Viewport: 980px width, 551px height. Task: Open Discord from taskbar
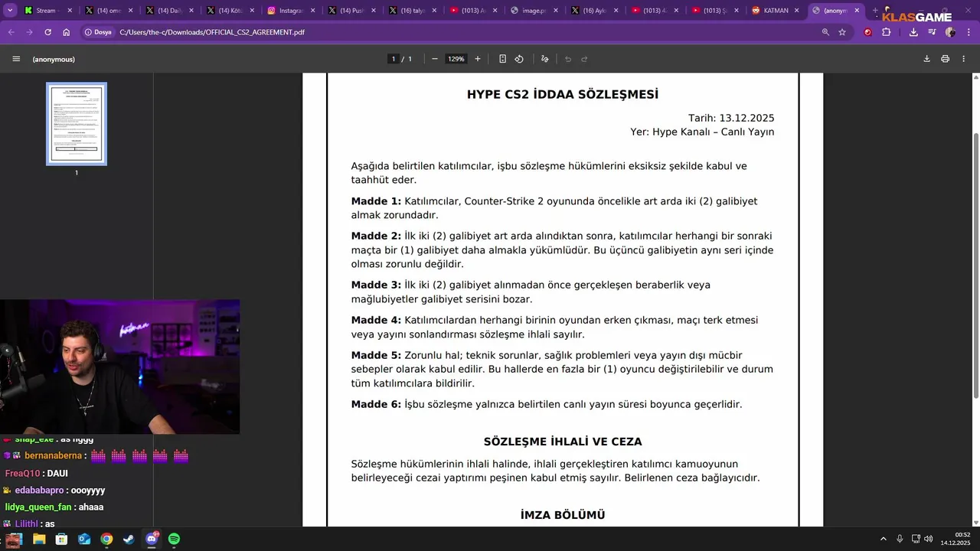coord(152,539)
